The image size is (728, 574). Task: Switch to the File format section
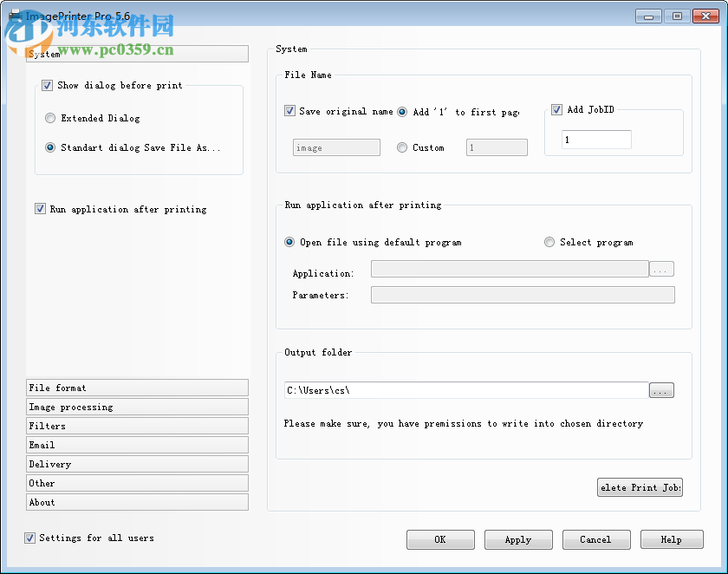click(137, 388)
